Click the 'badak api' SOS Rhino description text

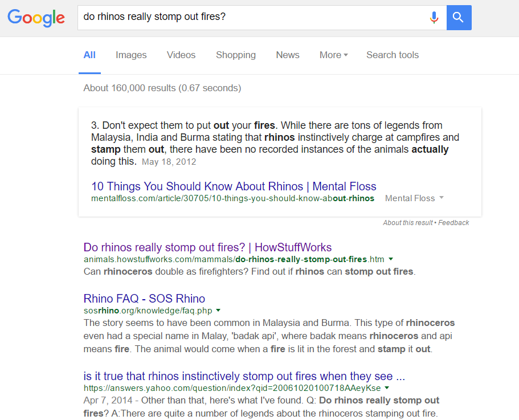pos(269,336)
